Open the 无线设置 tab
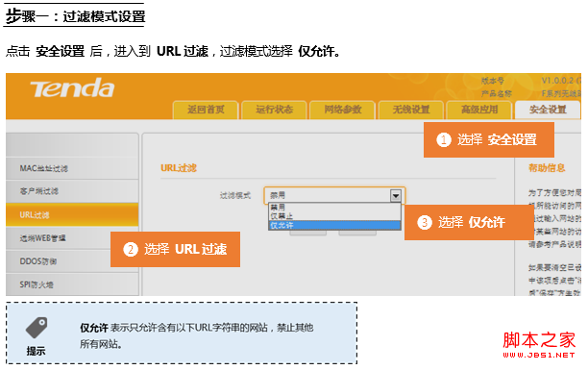588x370 pixels. [411, 110]
